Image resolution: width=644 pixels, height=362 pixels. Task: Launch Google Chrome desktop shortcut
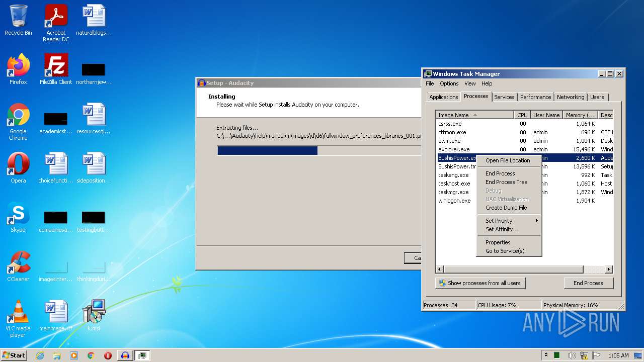tap(18, 122)
